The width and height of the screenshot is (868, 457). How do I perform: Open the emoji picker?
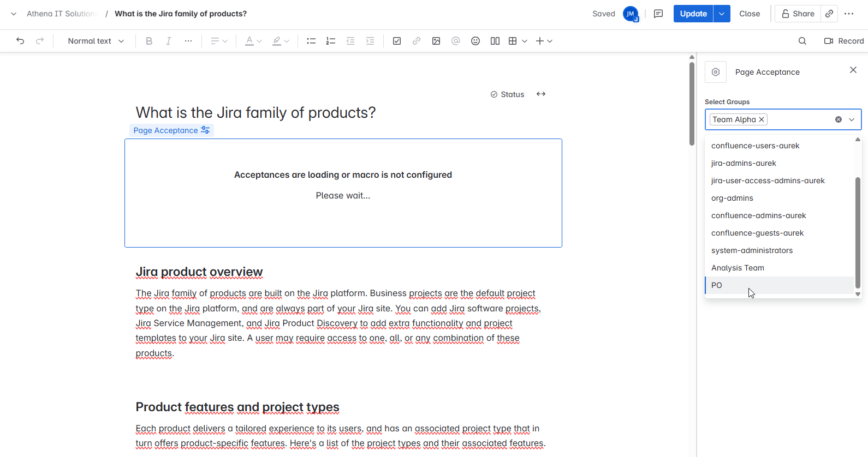tap(475, 41)
